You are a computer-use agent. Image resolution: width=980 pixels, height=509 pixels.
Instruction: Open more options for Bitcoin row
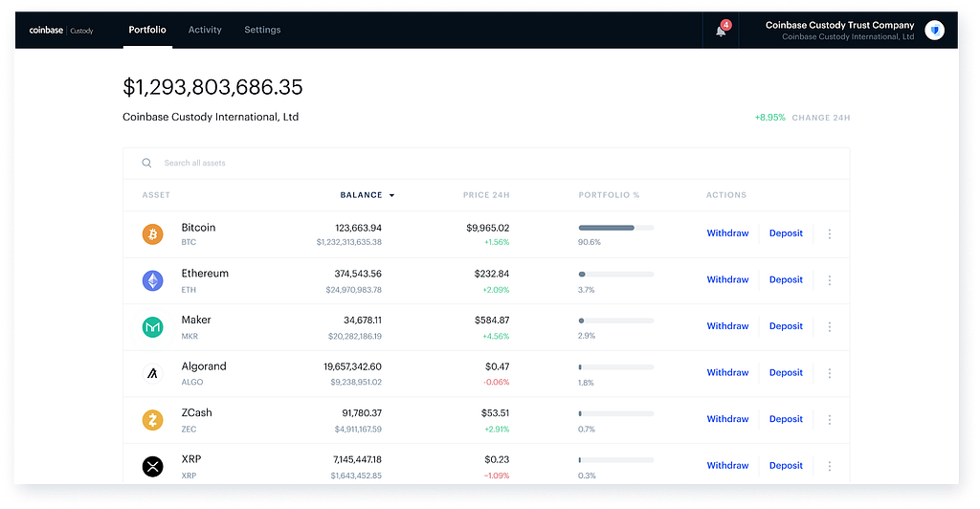click(x=830, y=233)
